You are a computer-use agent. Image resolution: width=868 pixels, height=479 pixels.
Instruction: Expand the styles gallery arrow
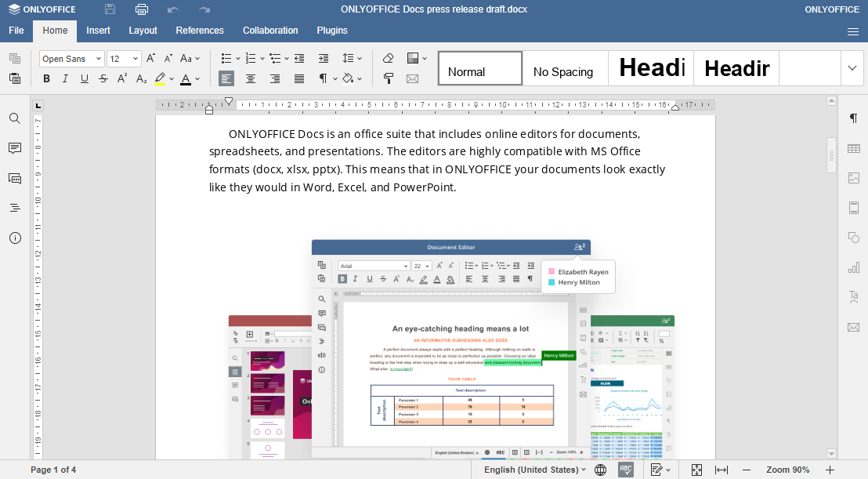pyautogui.click(x=852, y=68)
